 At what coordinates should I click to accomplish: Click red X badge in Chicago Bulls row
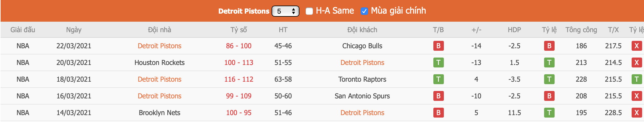(636, 46)
